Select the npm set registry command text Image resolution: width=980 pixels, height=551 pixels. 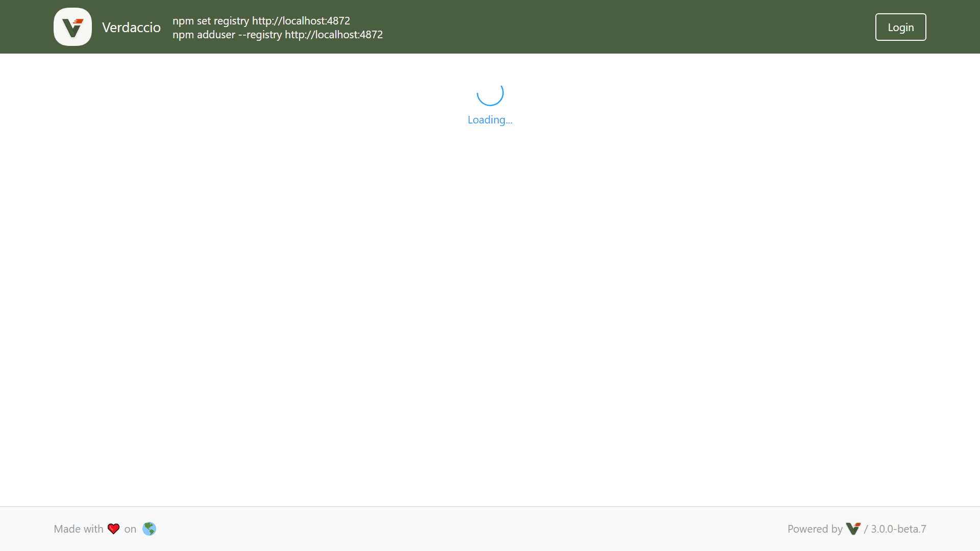(x=261, y=20)
